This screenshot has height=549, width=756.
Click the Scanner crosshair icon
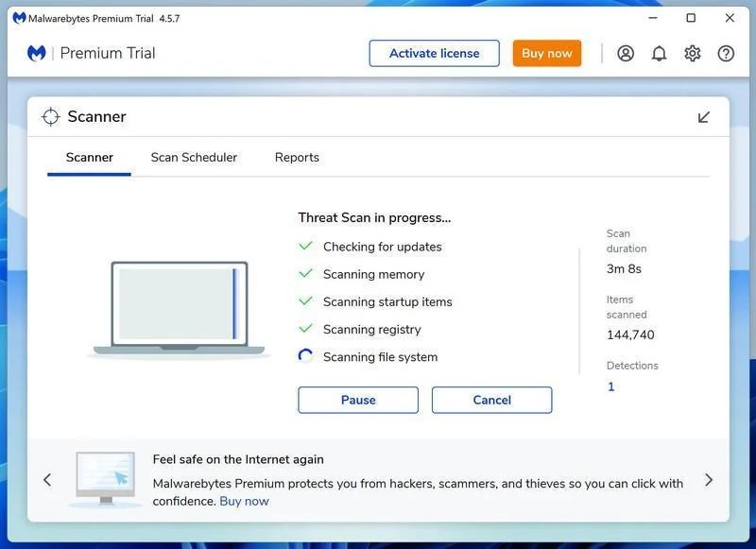pos(51,116)
